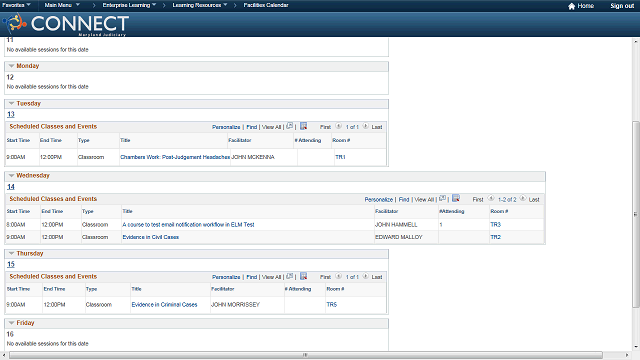Download Tuesday grid to spreadsheet icon
The width and height of the screenshot is (640, 360).
pos(303,126)
